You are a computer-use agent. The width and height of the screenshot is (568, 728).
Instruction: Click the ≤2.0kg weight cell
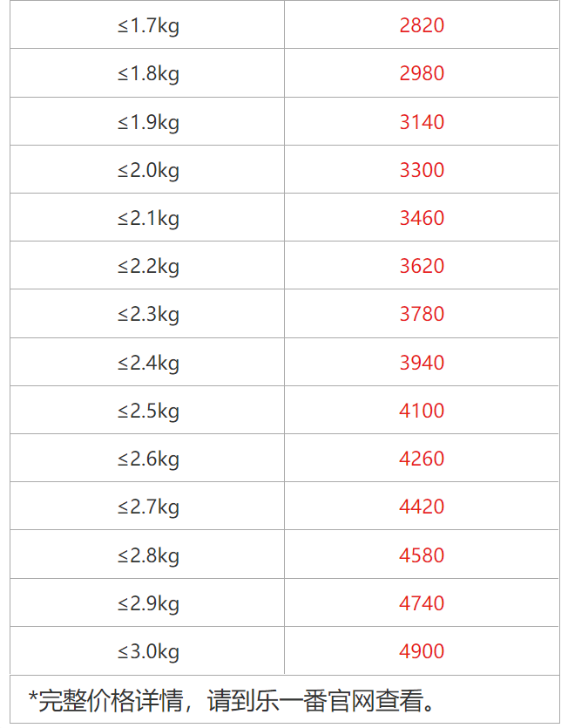[x=148, y=170]
